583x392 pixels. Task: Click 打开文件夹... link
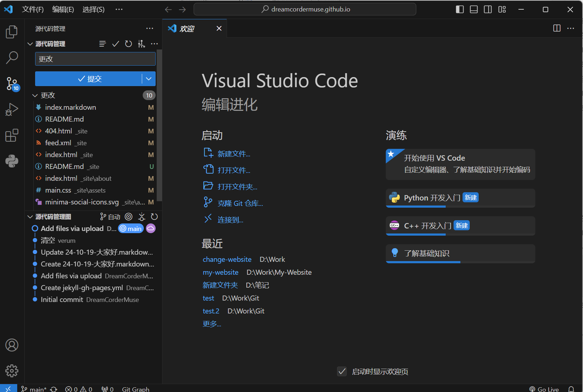237,187
